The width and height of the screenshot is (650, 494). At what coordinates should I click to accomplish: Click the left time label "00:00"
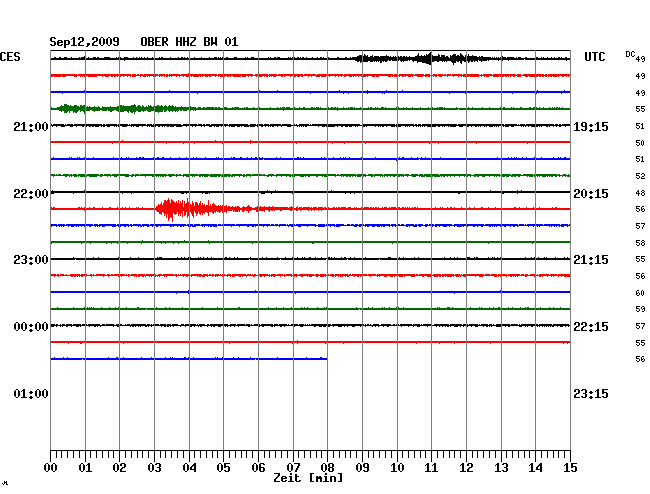click(31, 327)
